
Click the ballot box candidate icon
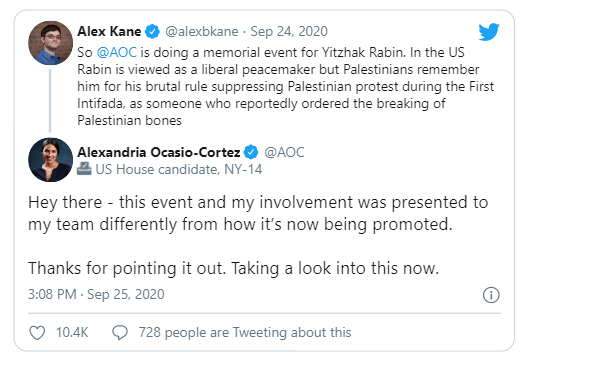click(x=84, y=169)
